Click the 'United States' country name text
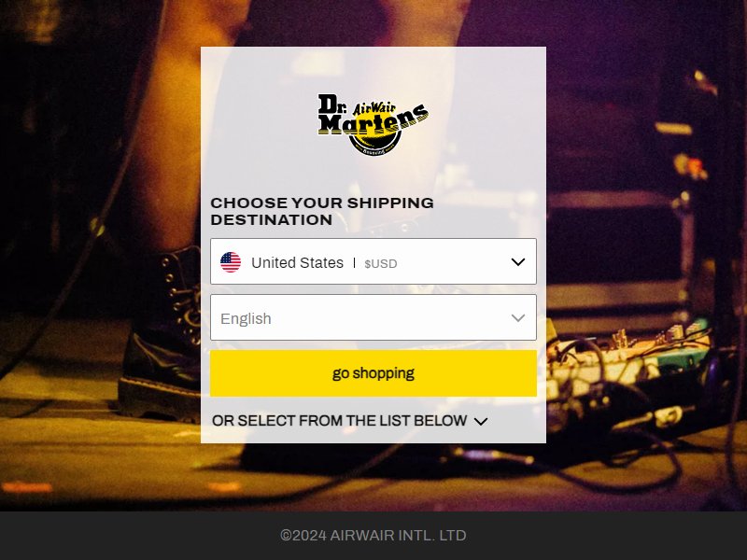The image size is (747, 560). (x=297, y=263)
